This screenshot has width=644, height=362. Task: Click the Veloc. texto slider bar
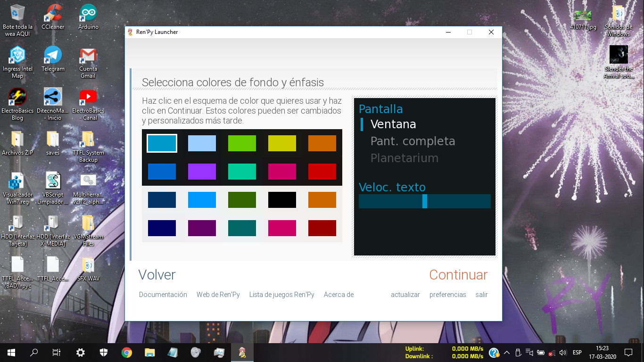point(424,201)
